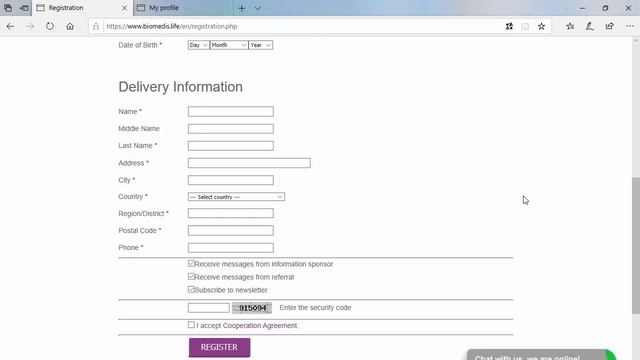
Task: Click the purple REGISTER button
Action: (220, 347)
